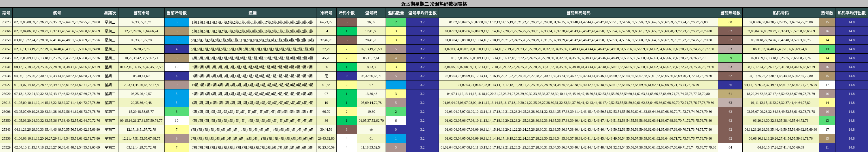Image resolution: width=868 pixels, height=152 pixels.
Task: Click 当前热号数 cell 56 in row 26027
Action: coord(730,85)
